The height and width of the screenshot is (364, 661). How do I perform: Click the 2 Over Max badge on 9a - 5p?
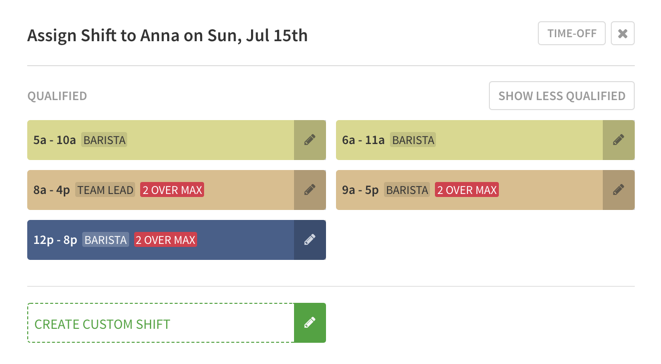467,190
